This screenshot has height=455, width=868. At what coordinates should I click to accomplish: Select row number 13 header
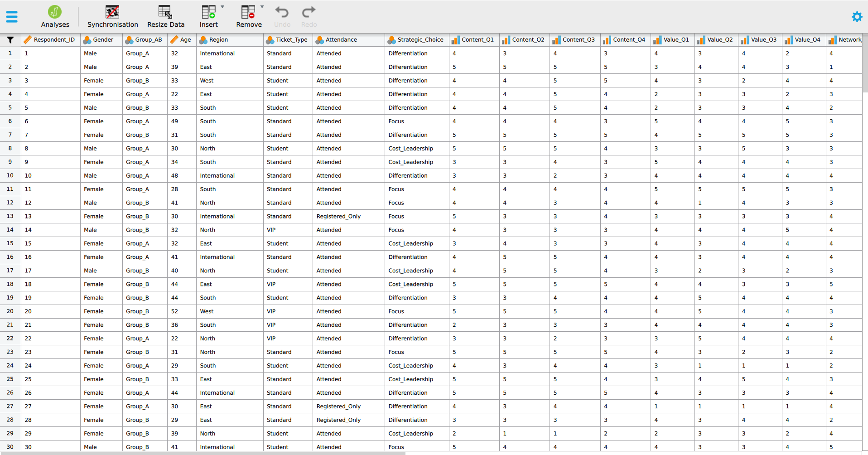pos(10,216)
